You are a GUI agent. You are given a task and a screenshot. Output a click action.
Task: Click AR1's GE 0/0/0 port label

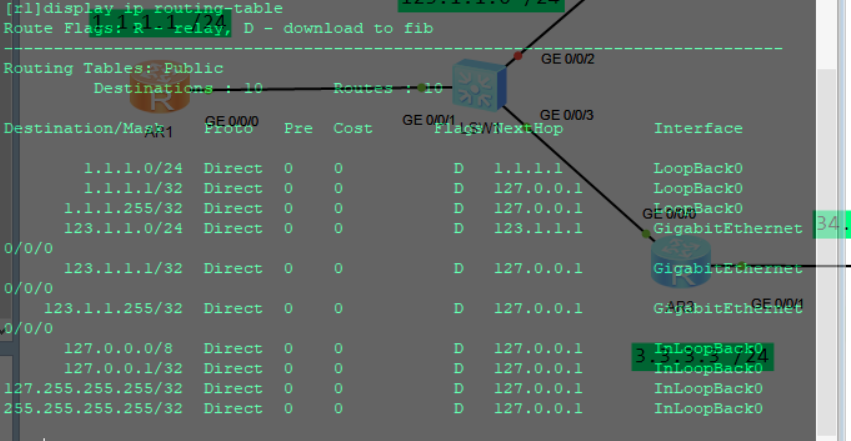[x=232, y=122]
